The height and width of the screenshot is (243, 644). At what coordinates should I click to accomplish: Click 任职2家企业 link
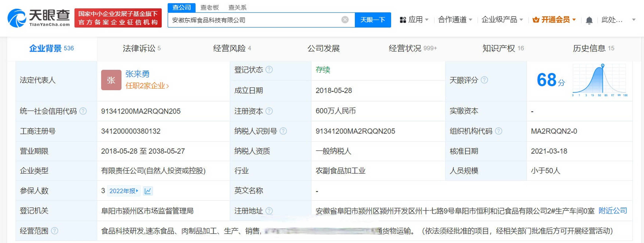147,86
